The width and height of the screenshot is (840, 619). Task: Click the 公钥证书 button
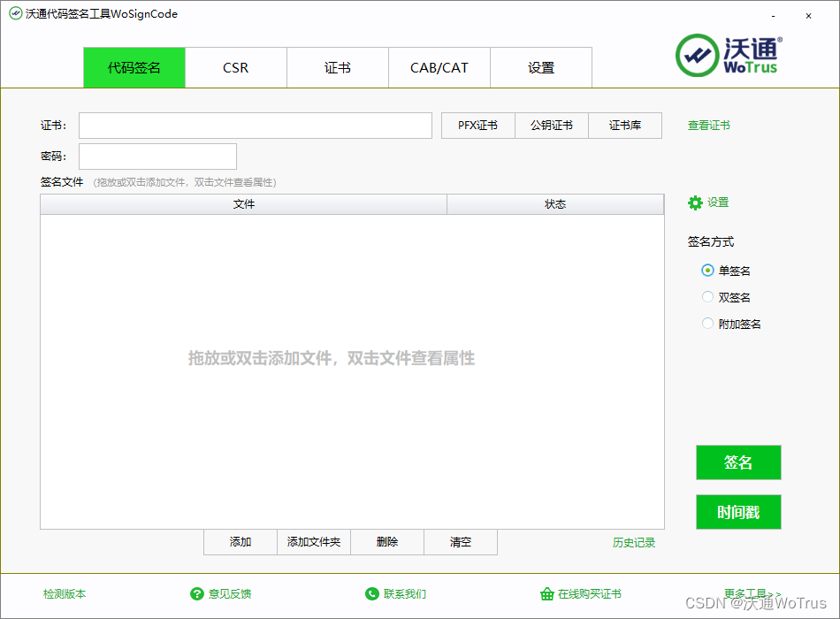pyautogui.click(x=551, y=126)
